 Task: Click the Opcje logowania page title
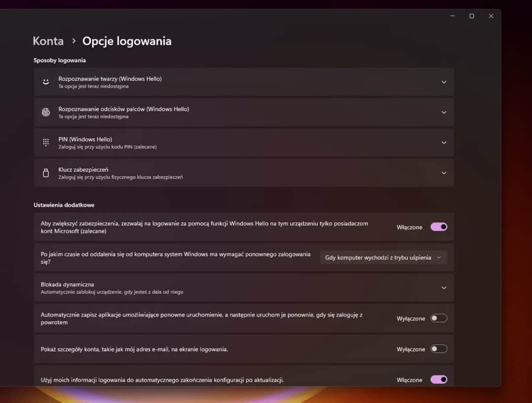127,41
